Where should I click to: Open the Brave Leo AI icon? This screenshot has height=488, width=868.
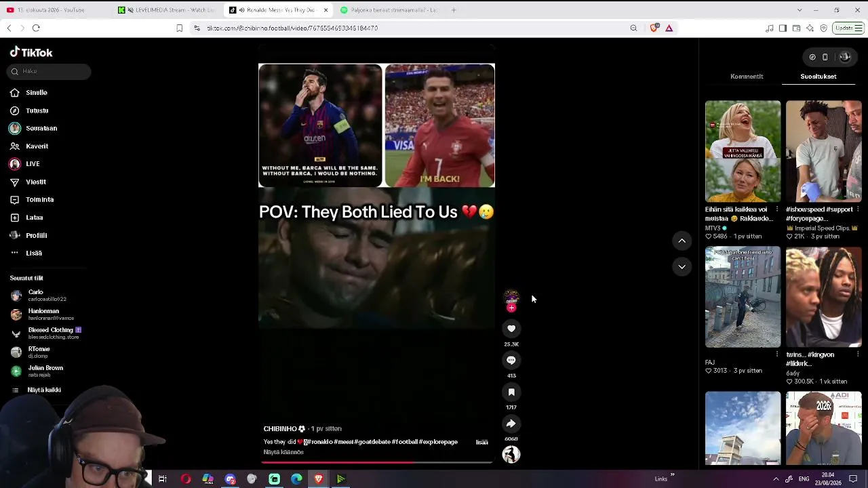point(810,28)
